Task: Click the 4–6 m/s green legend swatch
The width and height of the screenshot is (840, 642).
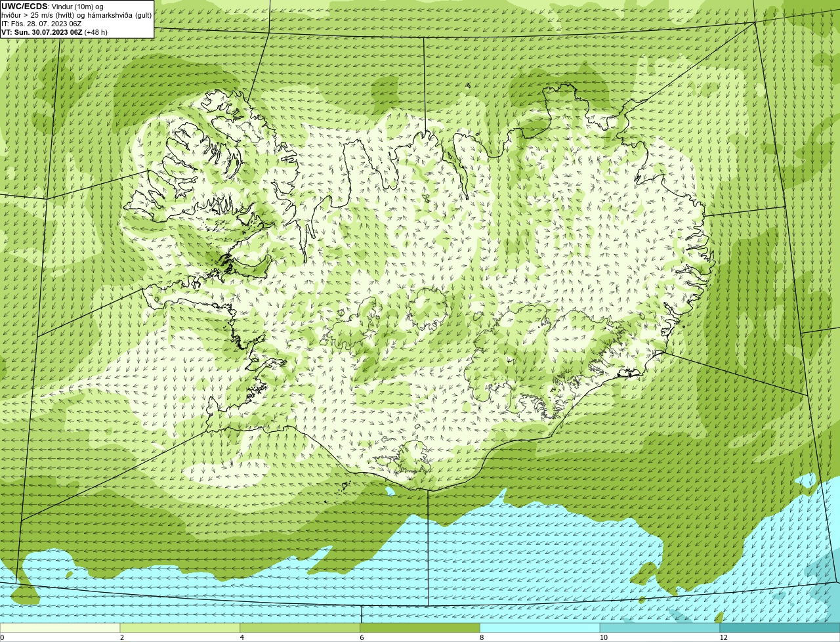Action: pyautogui.click(x=300, y=628)
